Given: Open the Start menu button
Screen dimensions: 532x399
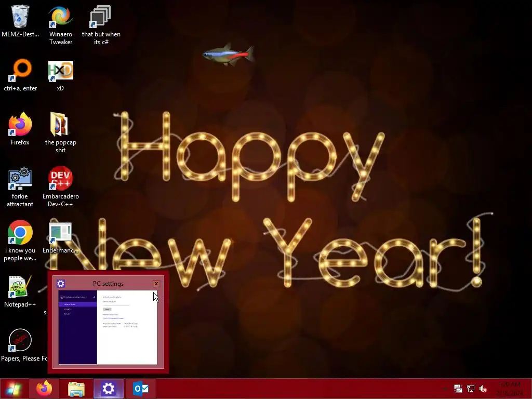Looking at the screenshot, I should [14, 389].
